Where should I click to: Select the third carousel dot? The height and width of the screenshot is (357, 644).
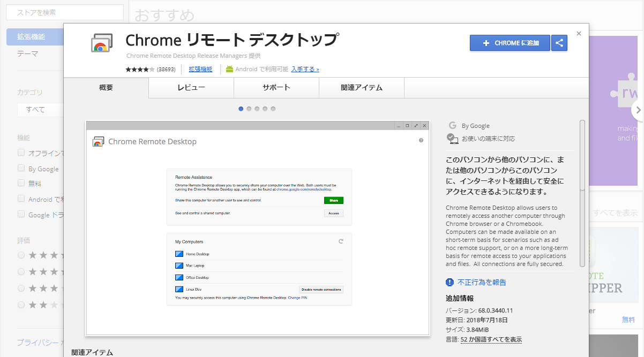pos(257,109)
